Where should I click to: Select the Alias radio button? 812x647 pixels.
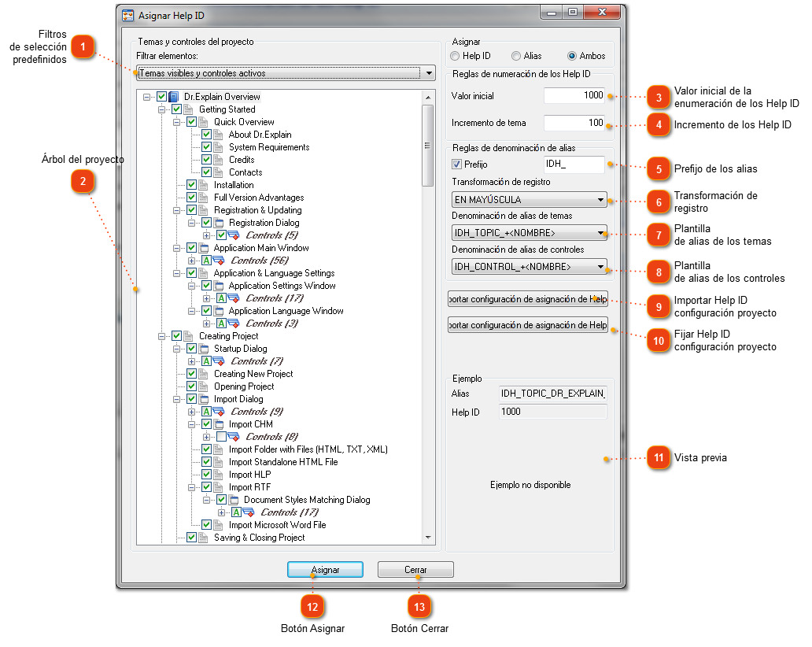(x=516, y=56)
